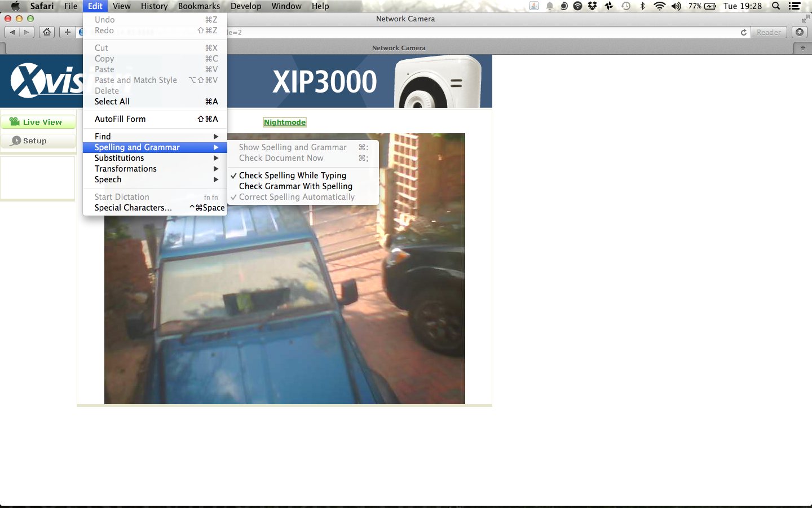Go back with Safari's back arrow

tap(12, 32)
